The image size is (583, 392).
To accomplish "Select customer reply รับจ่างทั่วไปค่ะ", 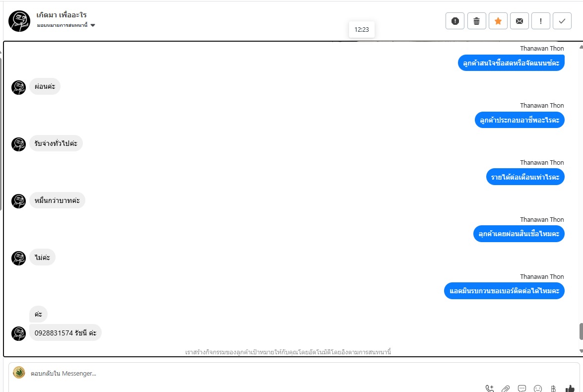I will tap(56, 143).
